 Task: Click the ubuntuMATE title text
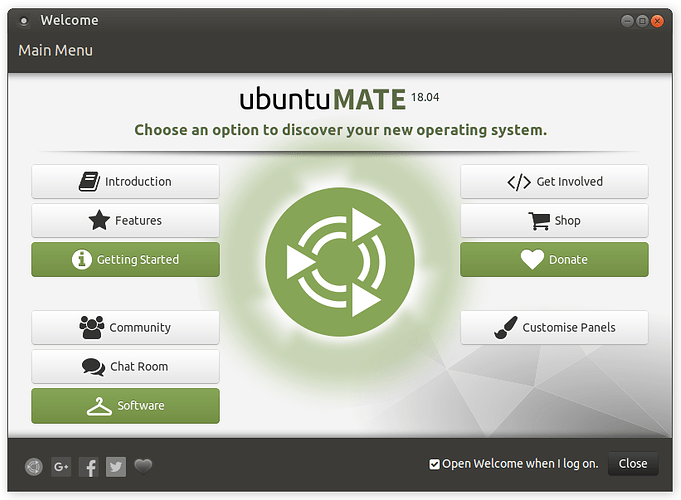coord(323,99)
